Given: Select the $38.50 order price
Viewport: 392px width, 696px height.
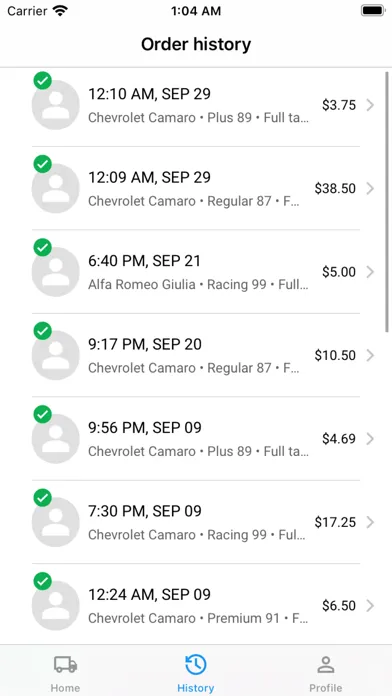Looking at the screenshot, I should tap(335, 189).
